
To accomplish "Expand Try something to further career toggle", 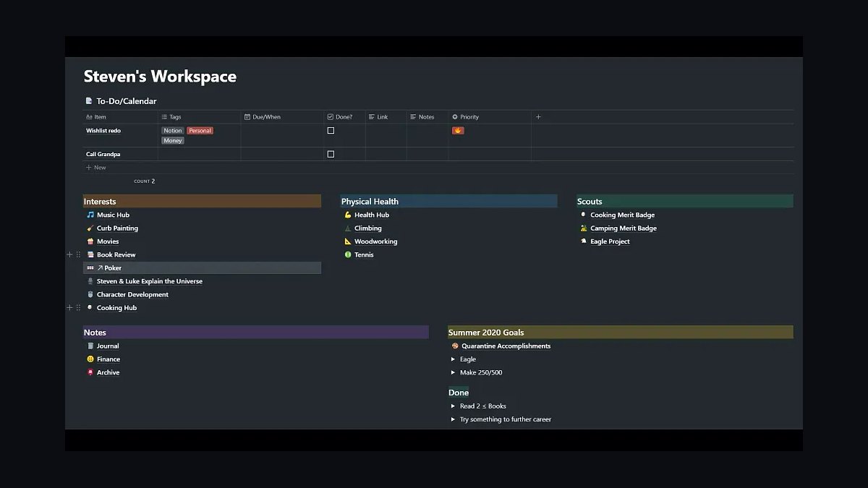I will tap(454, 419).
